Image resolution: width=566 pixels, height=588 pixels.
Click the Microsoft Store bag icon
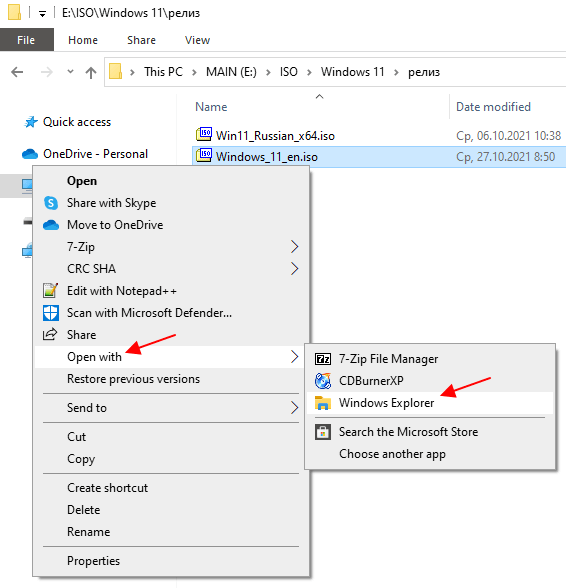click(323, 432)
